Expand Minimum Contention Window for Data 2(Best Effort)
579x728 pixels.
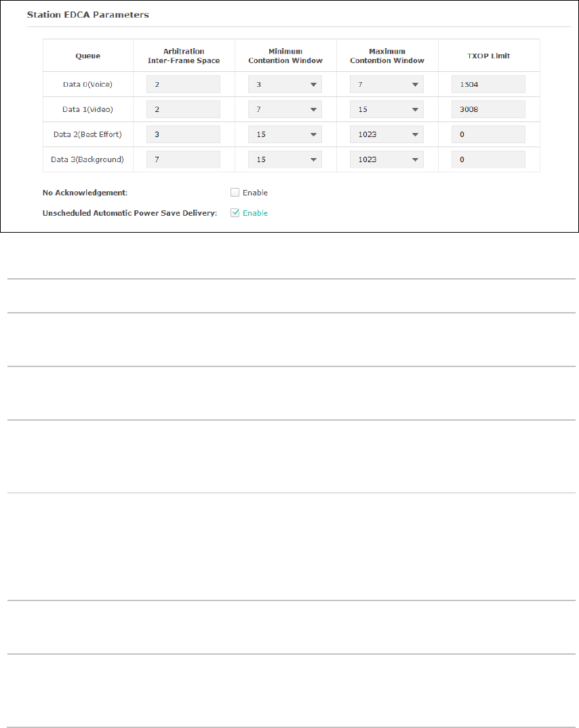tap(285, 134)
